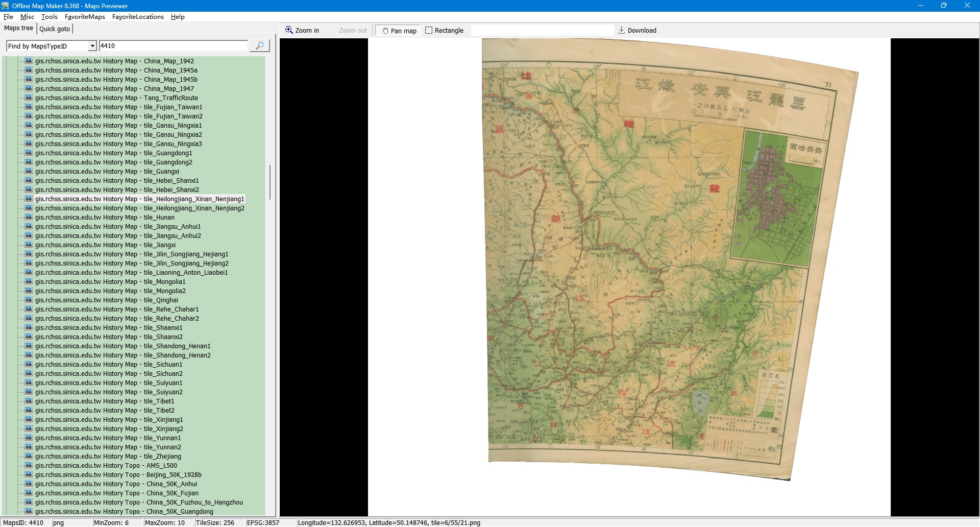Open the Misc menu
This screenshot has height=527, width=980.
click(27, 17)
